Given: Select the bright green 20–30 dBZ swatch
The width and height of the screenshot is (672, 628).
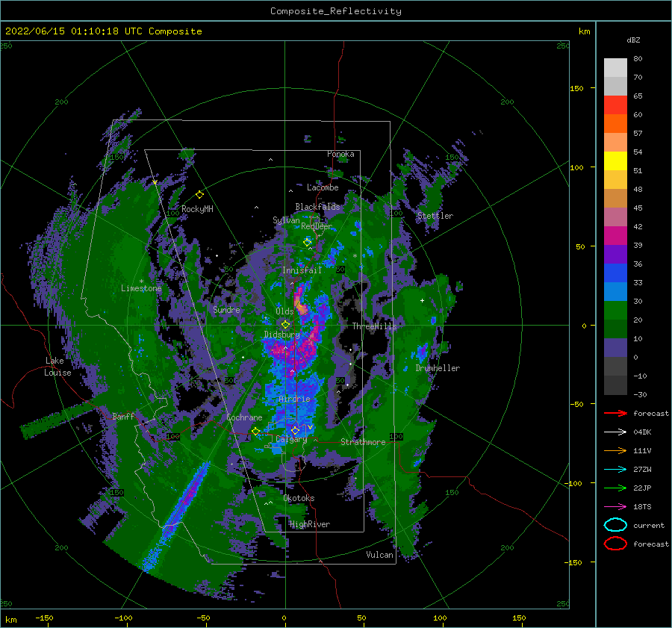Looking at the screenshot, I should click(x=615, y=311).
